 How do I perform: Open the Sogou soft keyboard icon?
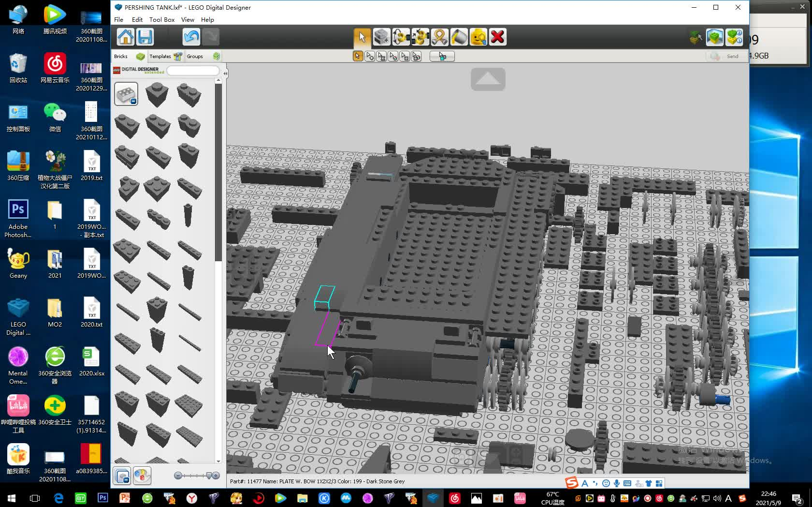(627, 483)
